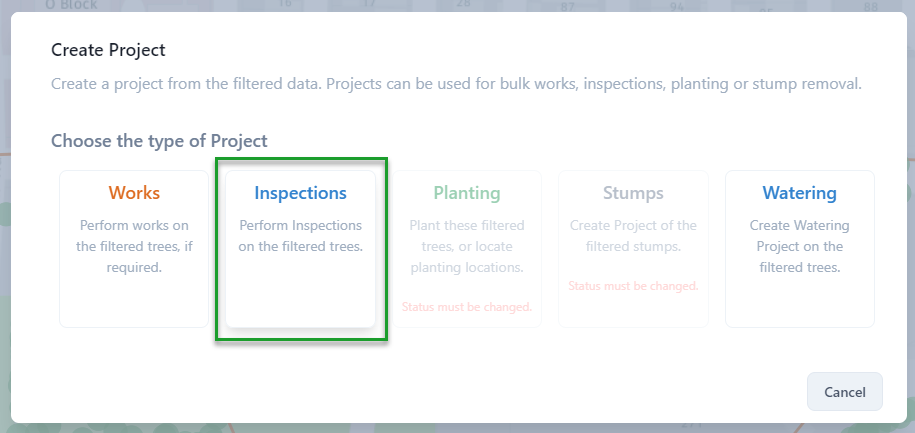Click the 'Perform Inspections on the filtered trees' text
Screen dimensions: 915x433
[300, 235]
